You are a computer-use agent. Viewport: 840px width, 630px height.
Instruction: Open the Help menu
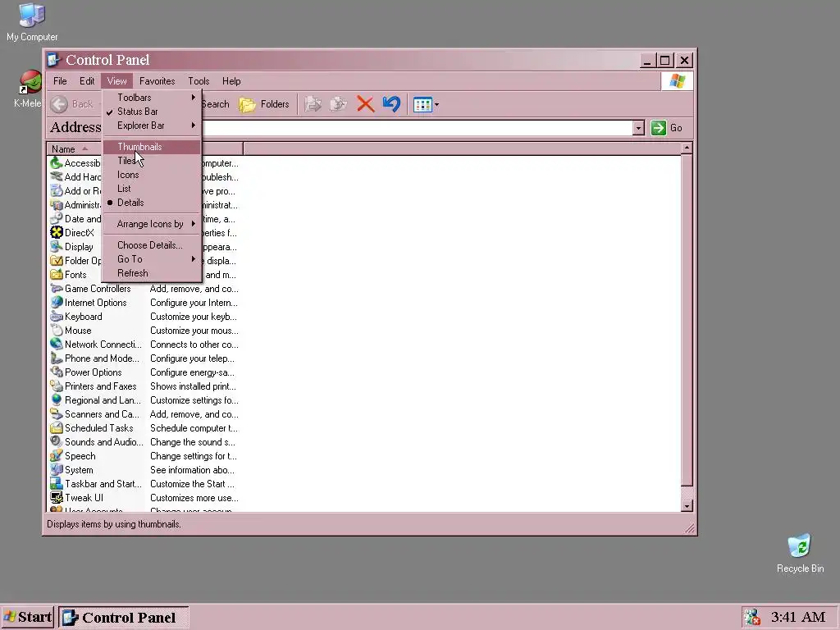coord(231,81)
